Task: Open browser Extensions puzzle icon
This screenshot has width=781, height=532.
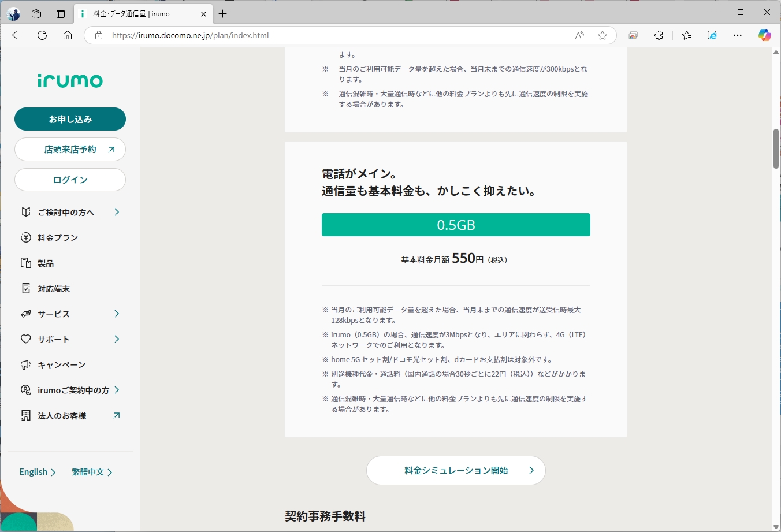Action: pyautogui.click(x=659, y=35)
